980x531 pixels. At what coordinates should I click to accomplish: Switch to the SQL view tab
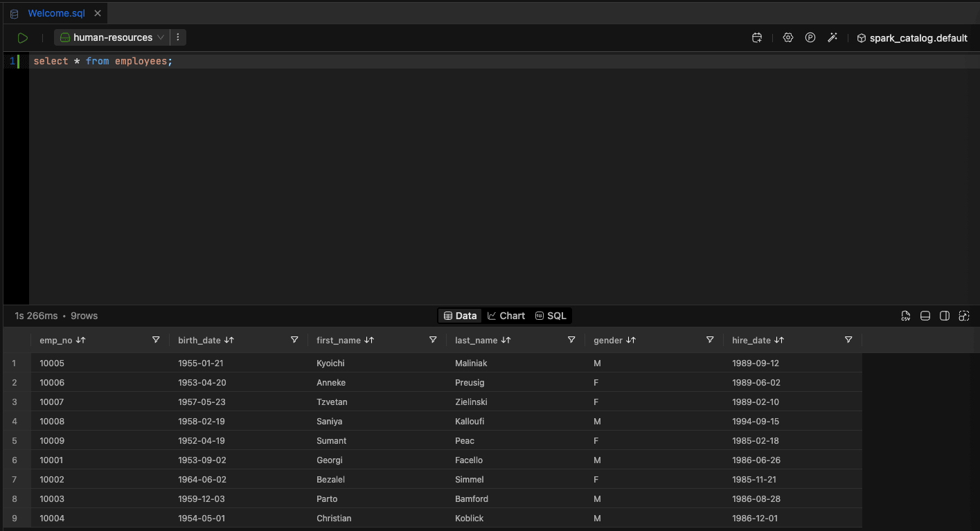click(x=551, y=316)
